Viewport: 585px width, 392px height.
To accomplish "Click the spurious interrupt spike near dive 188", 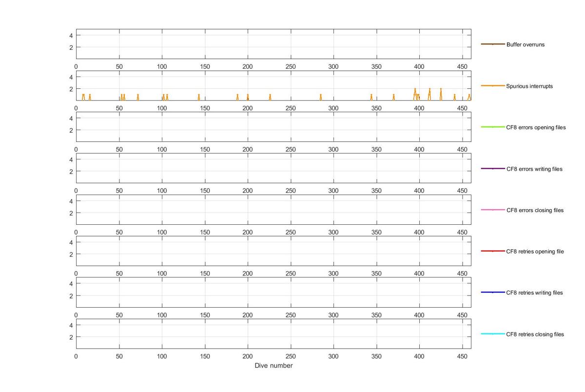I will pyautogui.click(x=237, y=97).
